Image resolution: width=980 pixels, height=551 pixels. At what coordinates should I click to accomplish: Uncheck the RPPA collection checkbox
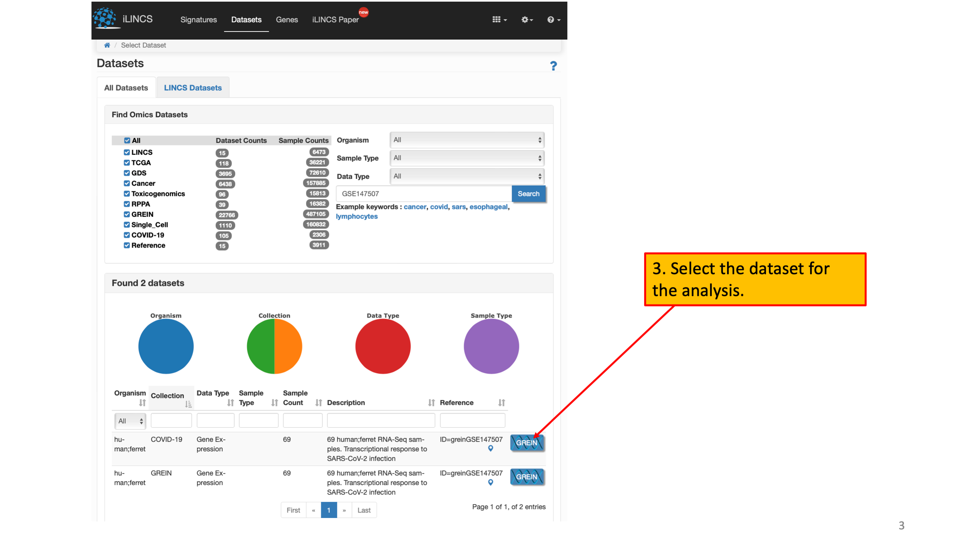pyautogui.click(x=127, y=204)
